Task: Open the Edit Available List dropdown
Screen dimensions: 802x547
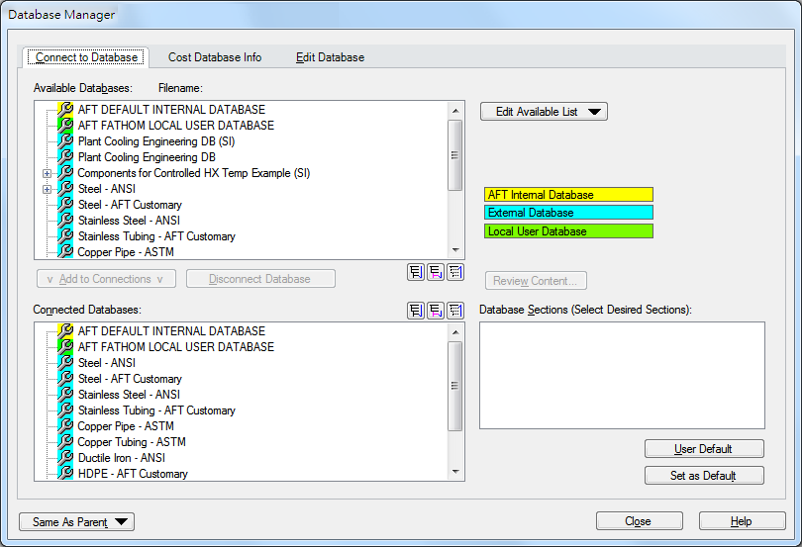Action: [544, 112]
